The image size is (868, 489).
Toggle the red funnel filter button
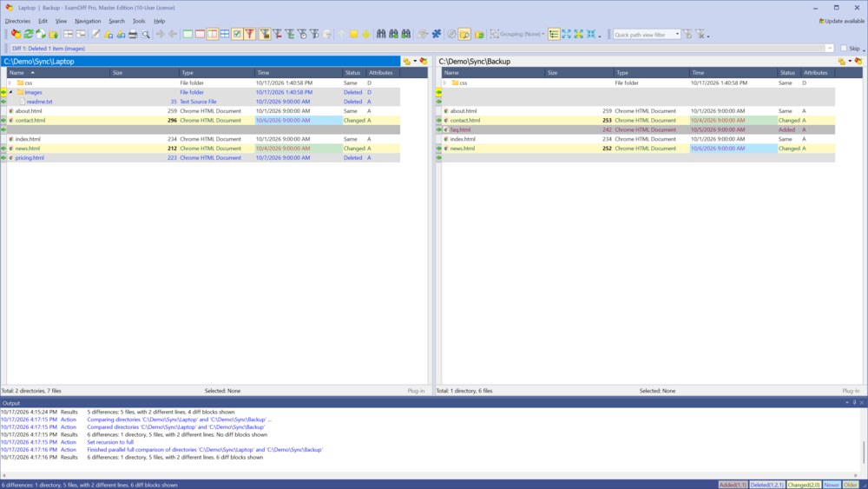pos(250,35)
